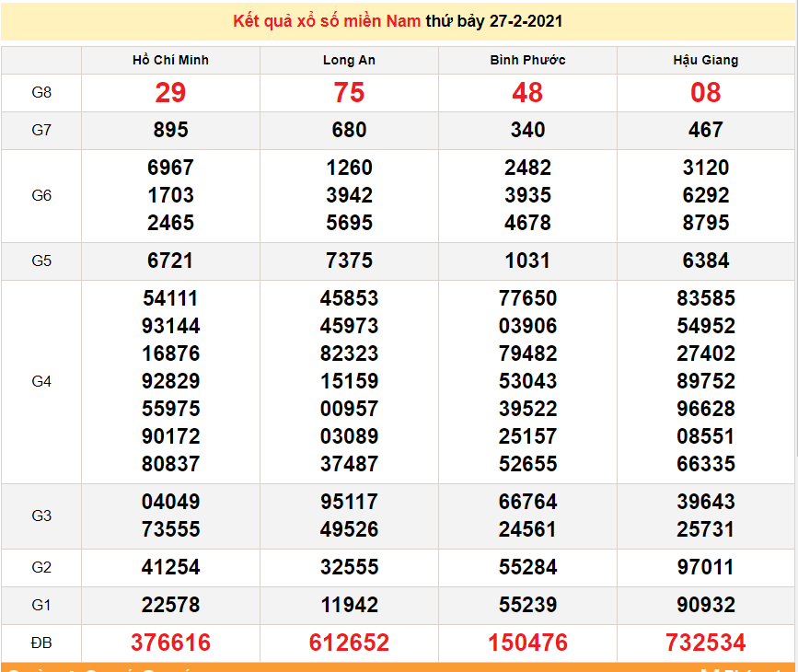The height and width of the screenshot is (672, 798).
Task: Click the G8 row label
Action: 41,93
